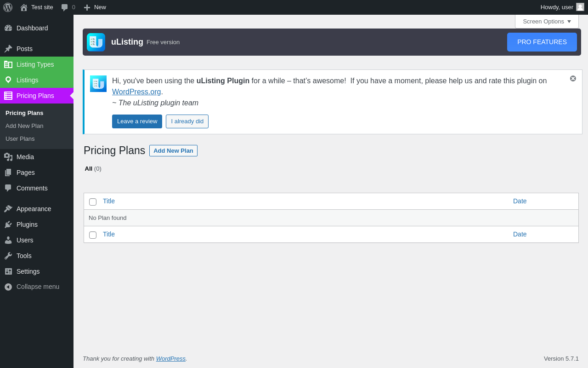588x368 pixels.
Task: Dismiss the uListing review notice
Action: point(573,79)
